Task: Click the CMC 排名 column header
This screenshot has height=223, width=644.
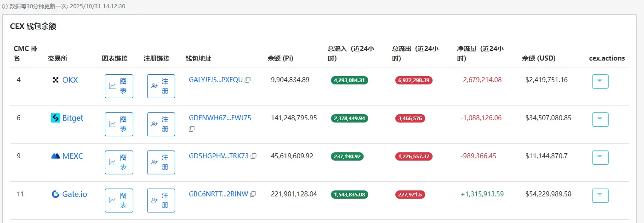Action: [25, 53]
